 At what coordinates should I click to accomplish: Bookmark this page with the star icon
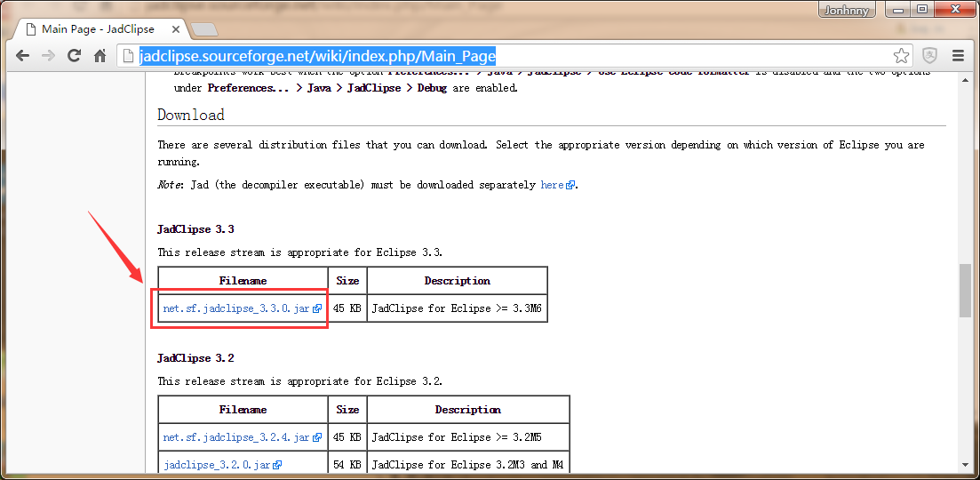pyautogui.click(x=901, y=56)
